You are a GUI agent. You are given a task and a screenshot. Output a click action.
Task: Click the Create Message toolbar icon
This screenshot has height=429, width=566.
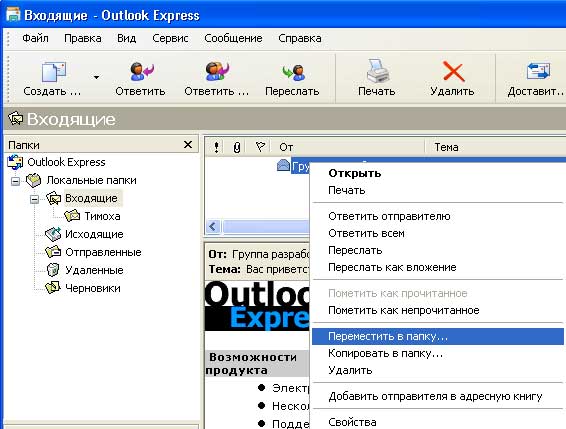[x=54, y=72]
